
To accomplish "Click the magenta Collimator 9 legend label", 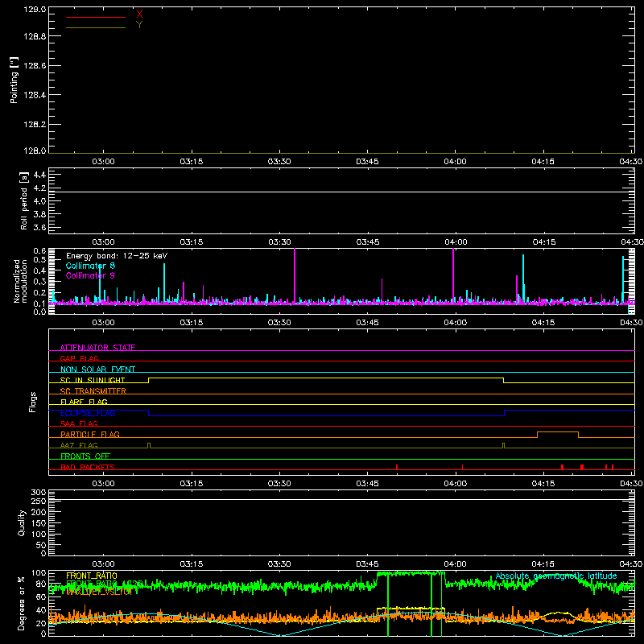I will tap(90, 275).
